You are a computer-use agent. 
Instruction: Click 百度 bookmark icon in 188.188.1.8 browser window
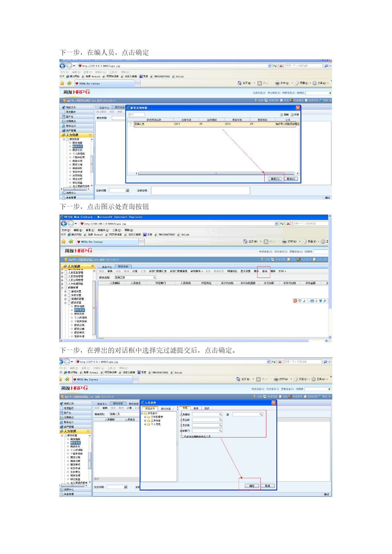(x=145, y=235)
